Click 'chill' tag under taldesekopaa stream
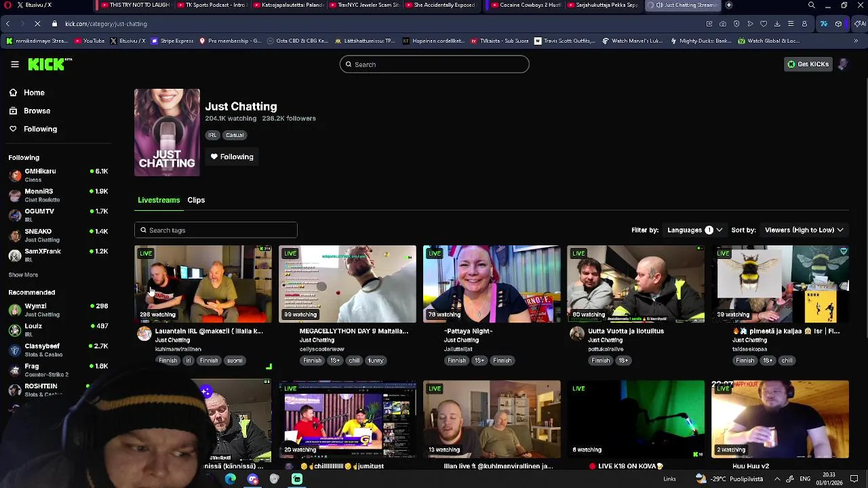868x488 pixels. coord(787,361)
